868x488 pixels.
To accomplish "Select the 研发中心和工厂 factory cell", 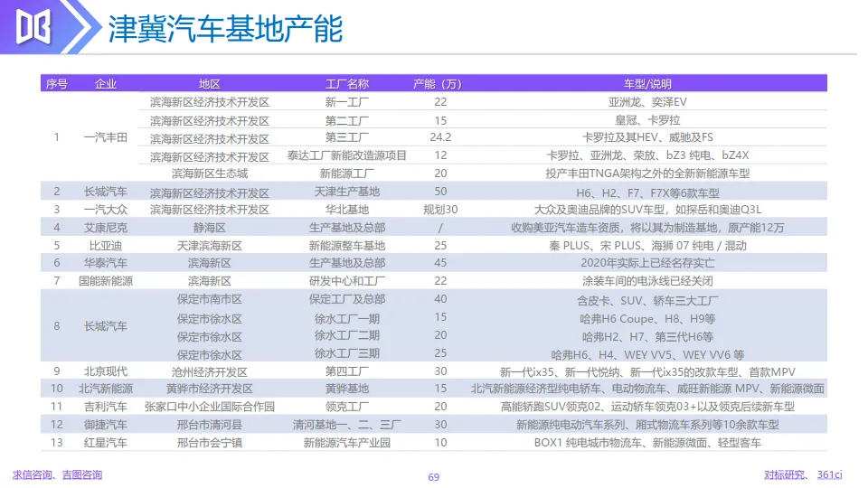I will coord(346,281).
